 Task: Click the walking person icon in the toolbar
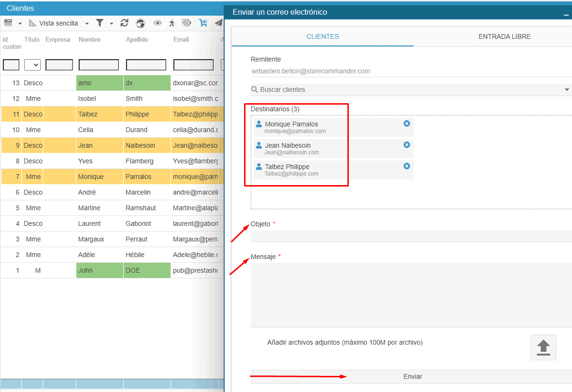coord(172,23)
